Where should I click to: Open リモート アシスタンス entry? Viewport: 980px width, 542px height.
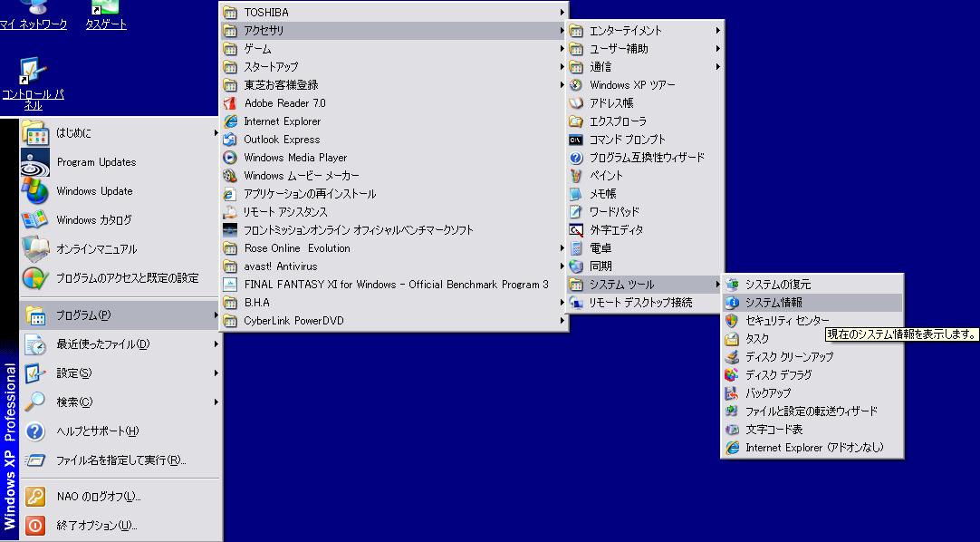point(394,212)
